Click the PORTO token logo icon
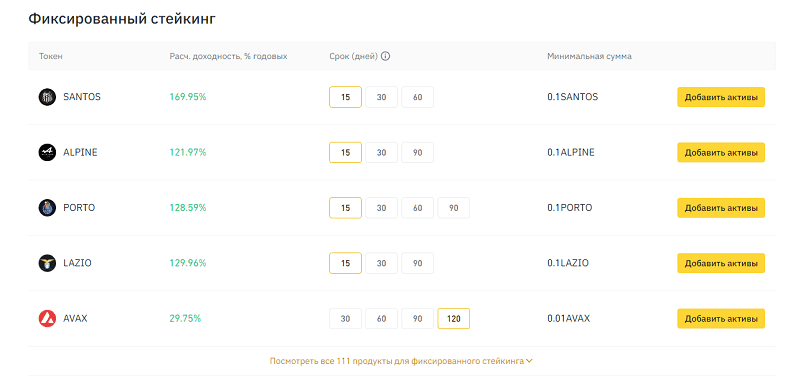The width and height of the screenshot is (800, 377). [47, 208]
